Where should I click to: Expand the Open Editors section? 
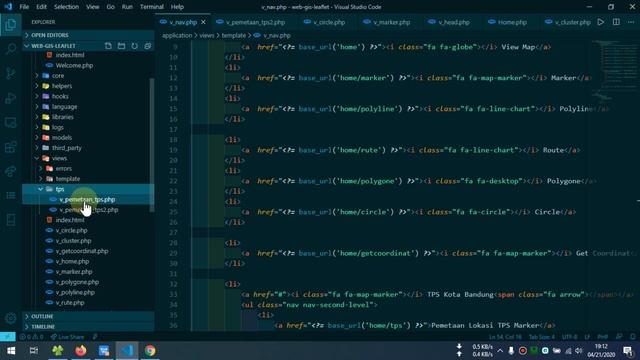[88, 35]
